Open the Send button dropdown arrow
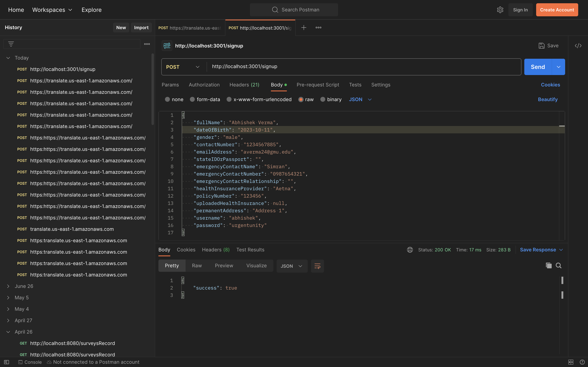The width and height of the screenshot is (588, 367). coord(558,67)
